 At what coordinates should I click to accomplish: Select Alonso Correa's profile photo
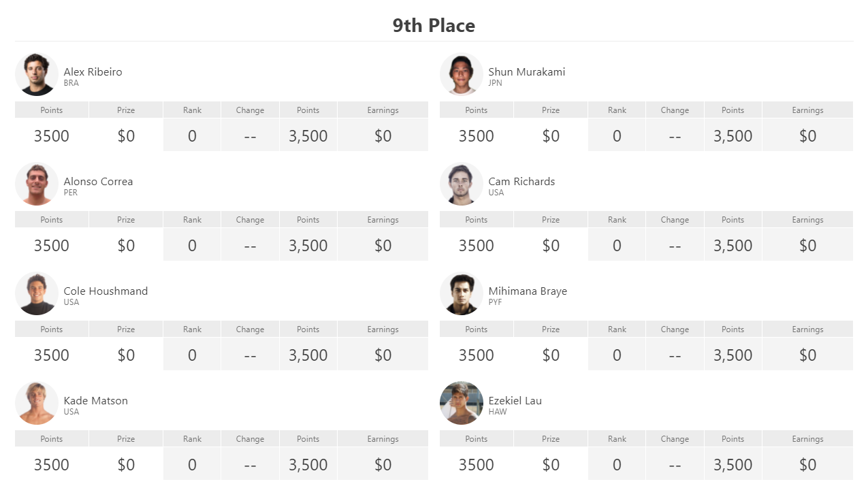click(37, 184)
